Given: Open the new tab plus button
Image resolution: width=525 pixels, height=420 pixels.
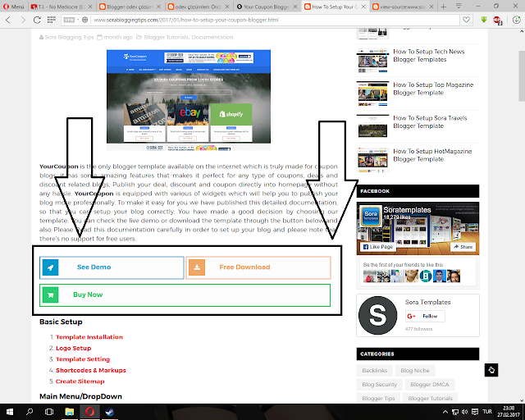Looking at the screenshot, I should 443,7.
